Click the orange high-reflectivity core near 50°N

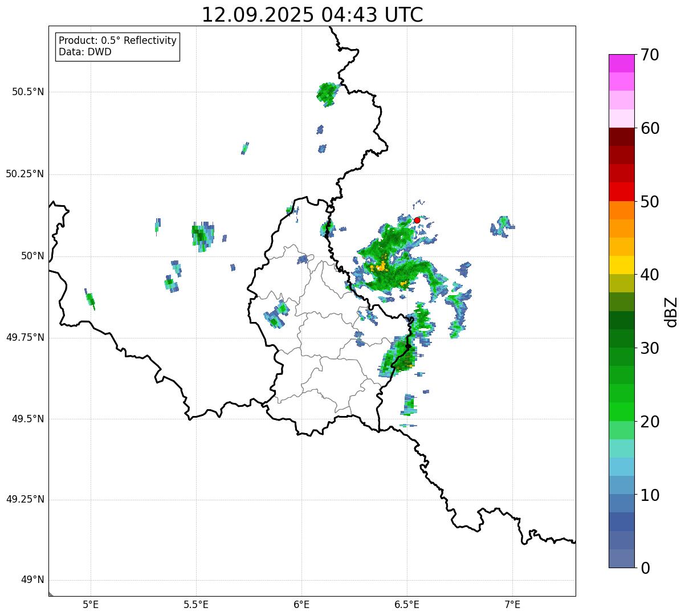[x=378, y=266]
